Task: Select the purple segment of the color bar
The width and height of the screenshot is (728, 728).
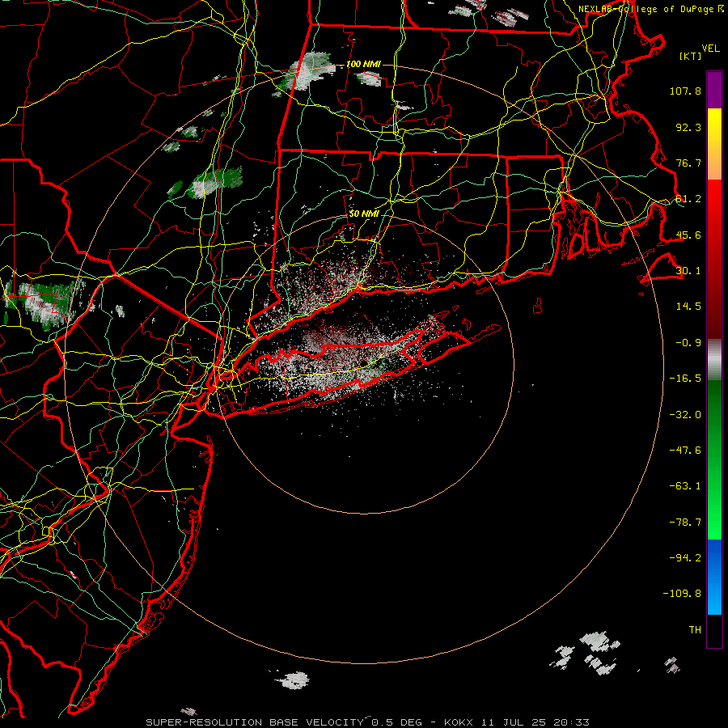Action: [714, 90]
